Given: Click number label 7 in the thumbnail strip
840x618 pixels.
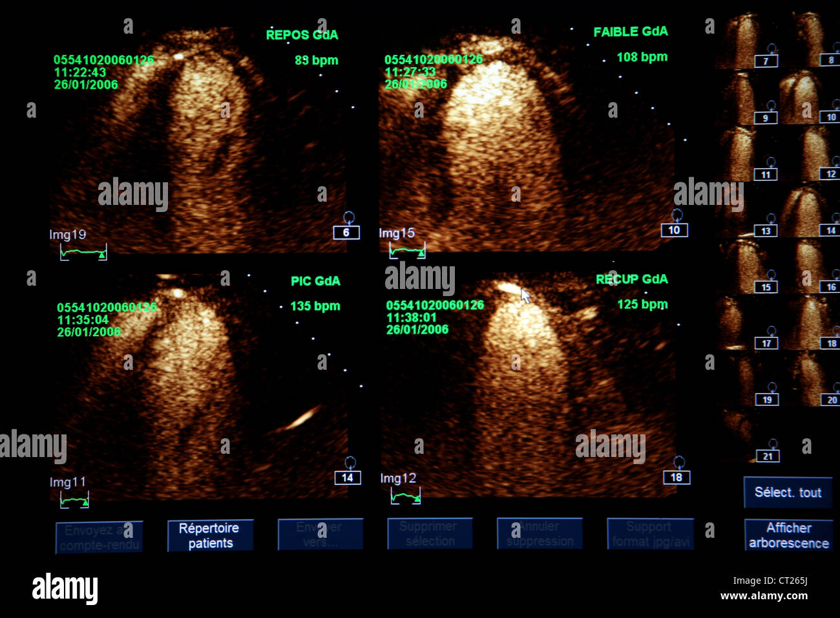Looking at the screenshot, I should [x=766, y=61].
